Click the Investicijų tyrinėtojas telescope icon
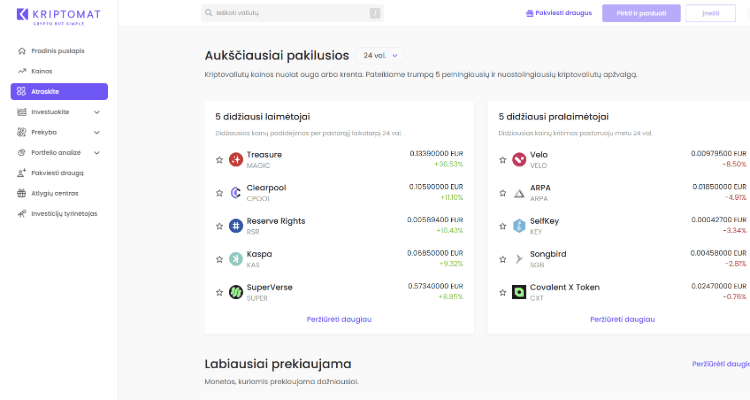The width and height of the screenshot is (750, 400). click(x=22, y=214)
